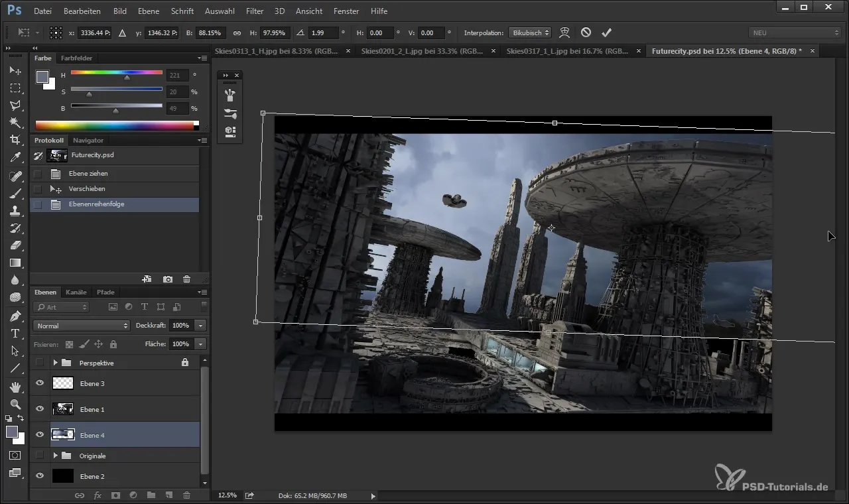Switch to Skies0201_2_L.jpg document tab

click(x=422, y=51)
